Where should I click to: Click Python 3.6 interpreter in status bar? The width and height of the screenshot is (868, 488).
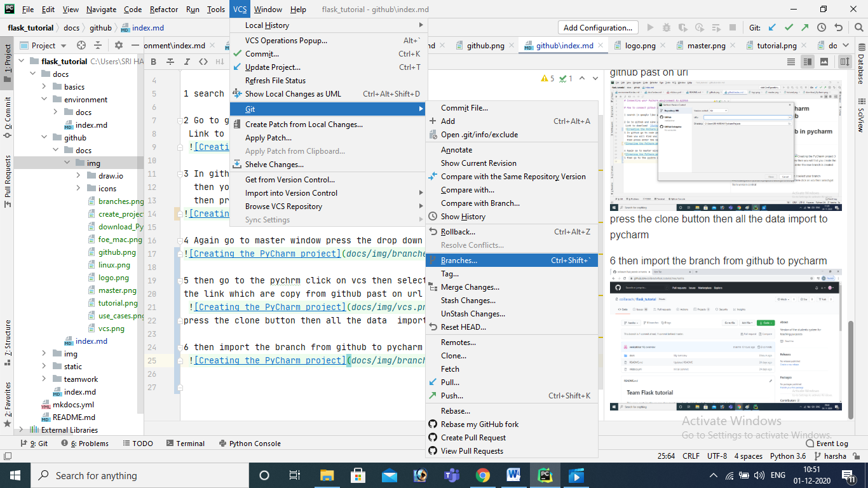[x=788, y=456]
